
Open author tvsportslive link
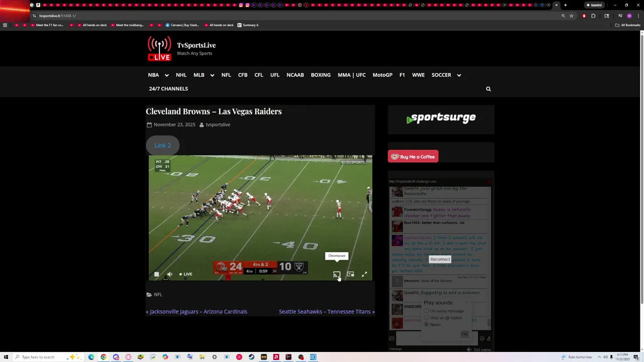click(x=218, y=125)
